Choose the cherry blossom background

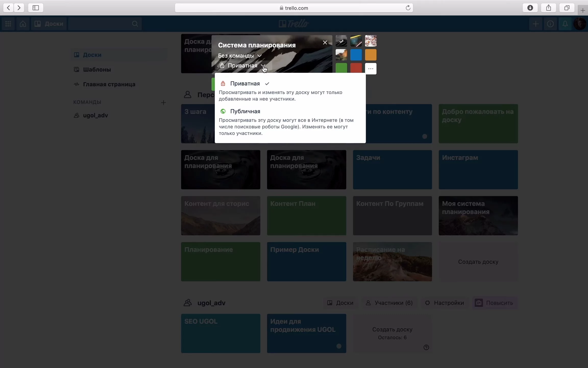pyautogui.click(x=371, y=41)
